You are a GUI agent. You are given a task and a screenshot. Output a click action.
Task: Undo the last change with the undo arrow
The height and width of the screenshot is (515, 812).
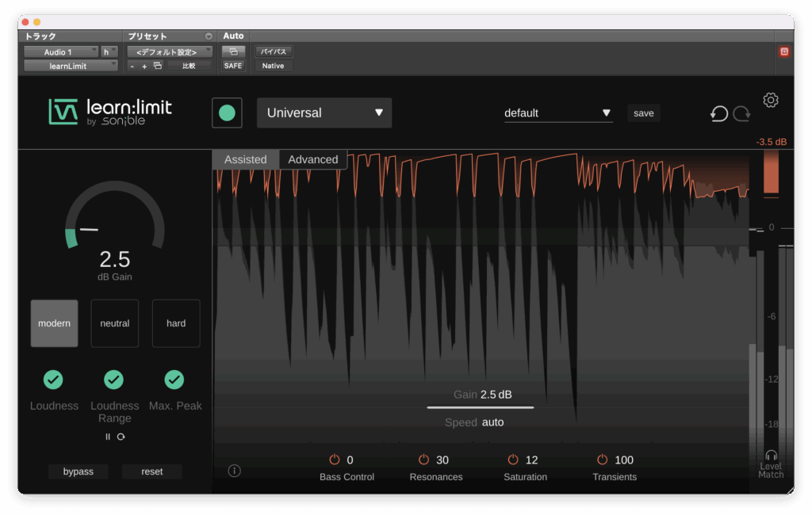pos(719,113)
